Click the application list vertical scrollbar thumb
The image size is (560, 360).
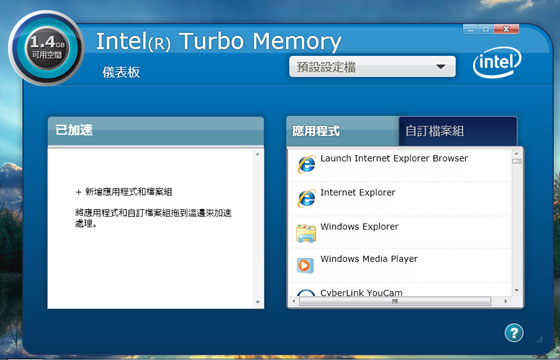517,161
